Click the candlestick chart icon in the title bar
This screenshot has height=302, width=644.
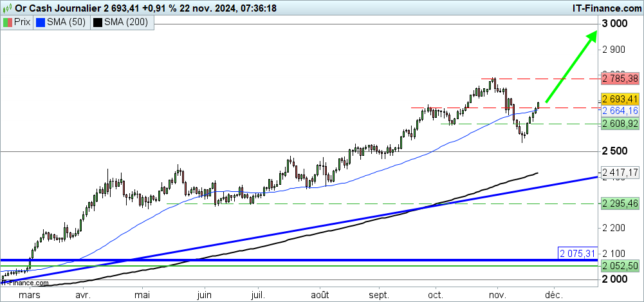pyautogui.click(x=7, y=8)
